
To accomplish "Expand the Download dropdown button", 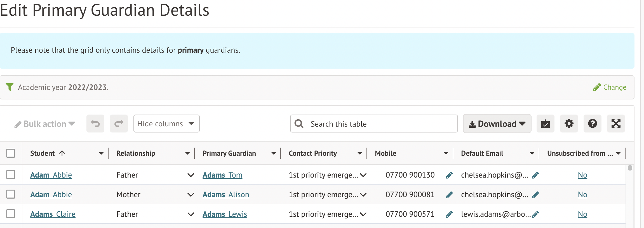I will point(497,124).
